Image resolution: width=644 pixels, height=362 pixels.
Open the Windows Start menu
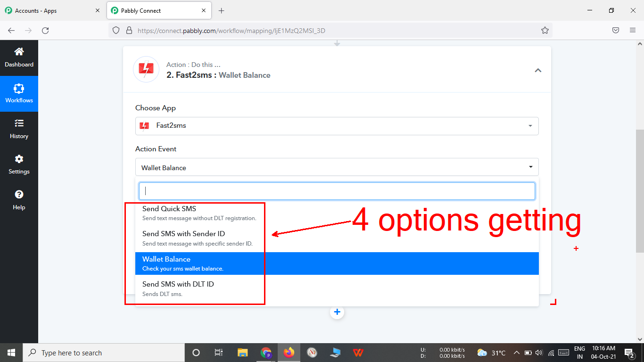11,353
